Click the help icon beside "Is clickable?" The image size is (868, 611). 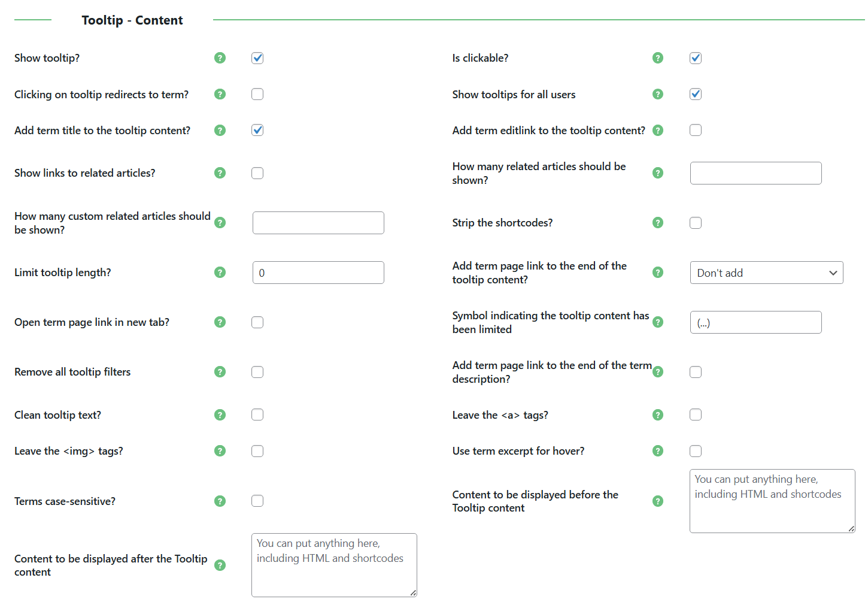[658, 58]
